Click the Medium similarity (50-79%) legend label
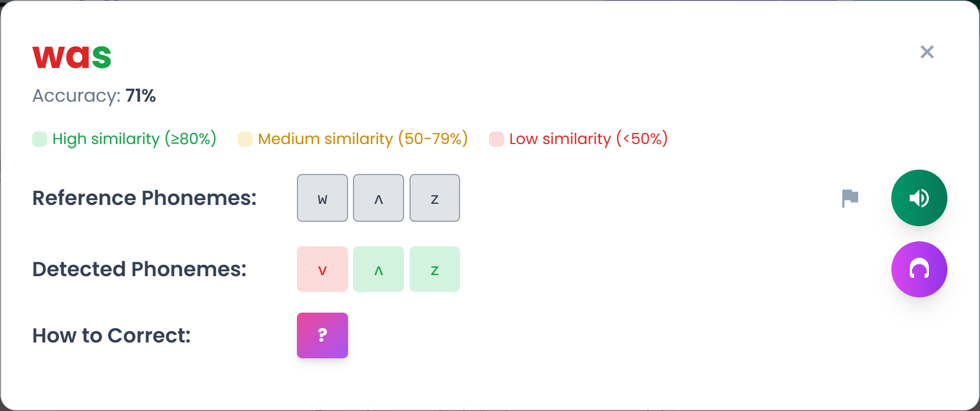980x411 pixels. 363,139
